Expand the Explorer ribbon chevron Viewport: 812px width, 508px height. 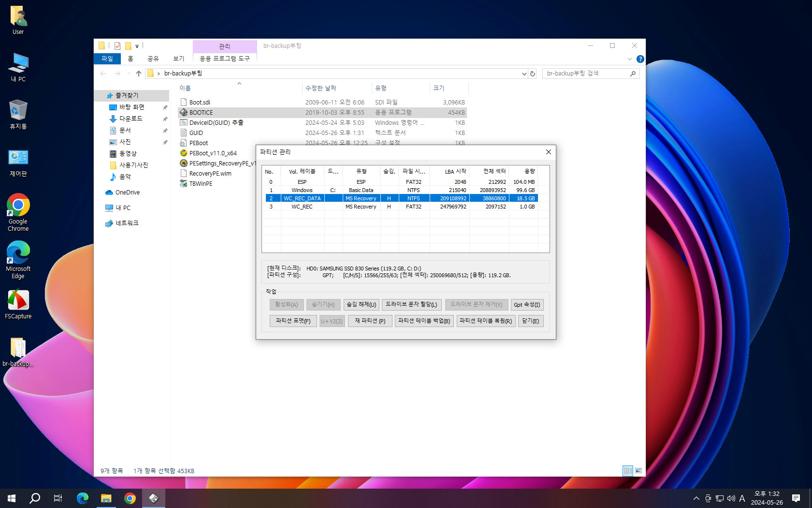pyautogui.click(x=629, y=59)
